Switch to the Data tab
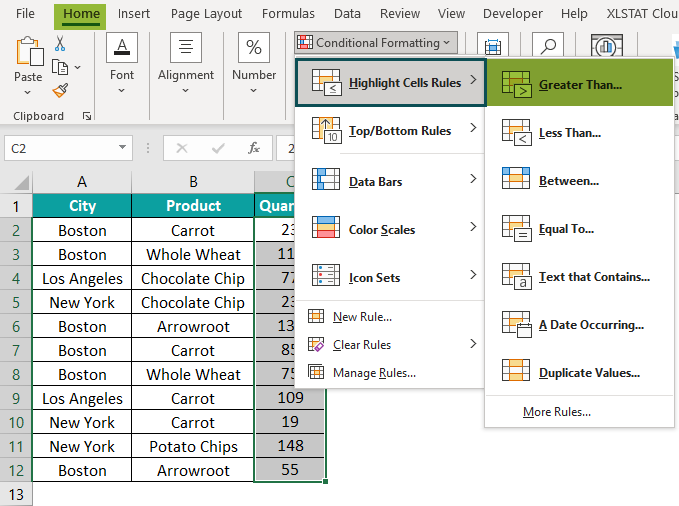Screen dimensions: 679x506 click(x=347, y=13)
